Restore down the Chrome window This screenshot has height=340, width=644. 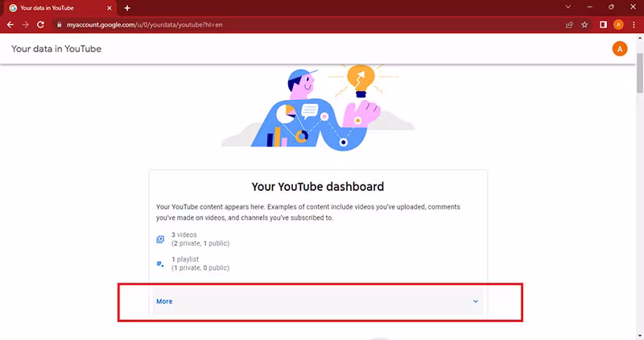click(x=611, y=7)
